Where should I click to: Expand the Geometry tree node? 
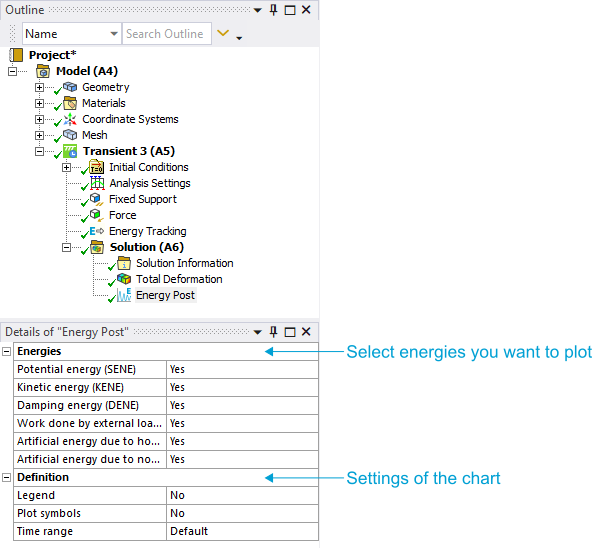pos(39,87)
